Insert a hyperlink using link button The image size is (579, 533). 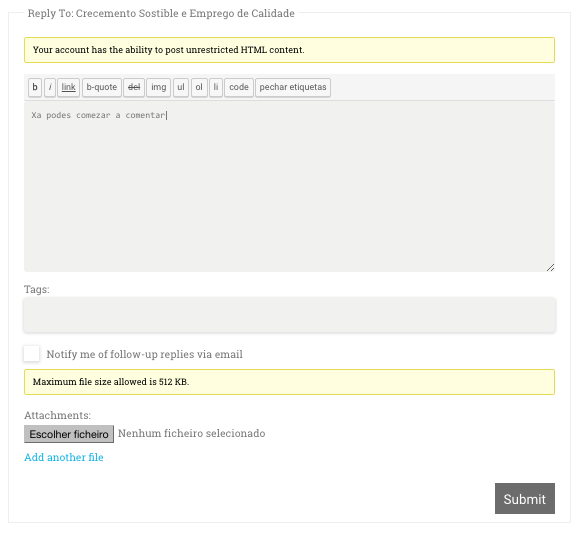pyautogui.click(x=68, y=88)
